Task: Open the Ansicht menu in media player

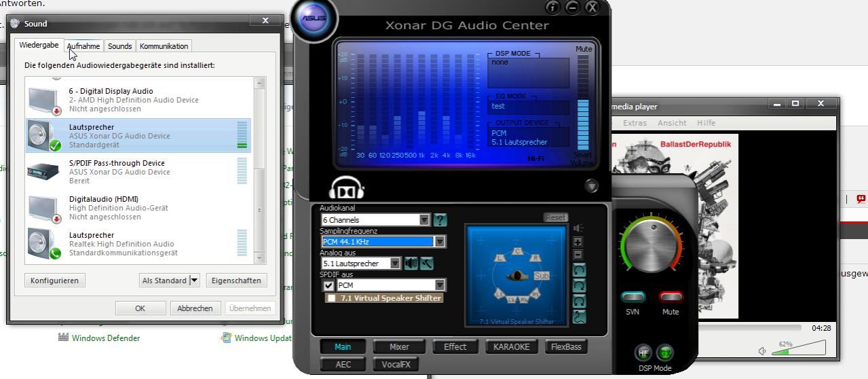Action: click(x=672, y=123)
